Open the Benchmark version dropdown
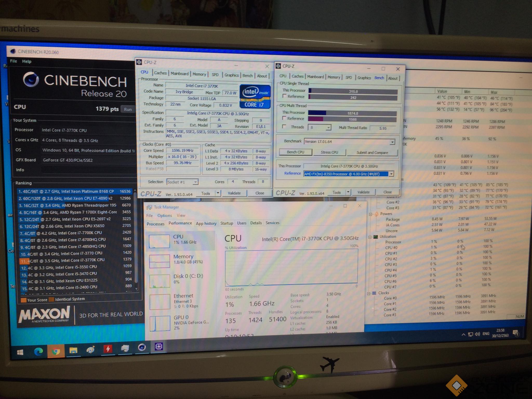 392,142
